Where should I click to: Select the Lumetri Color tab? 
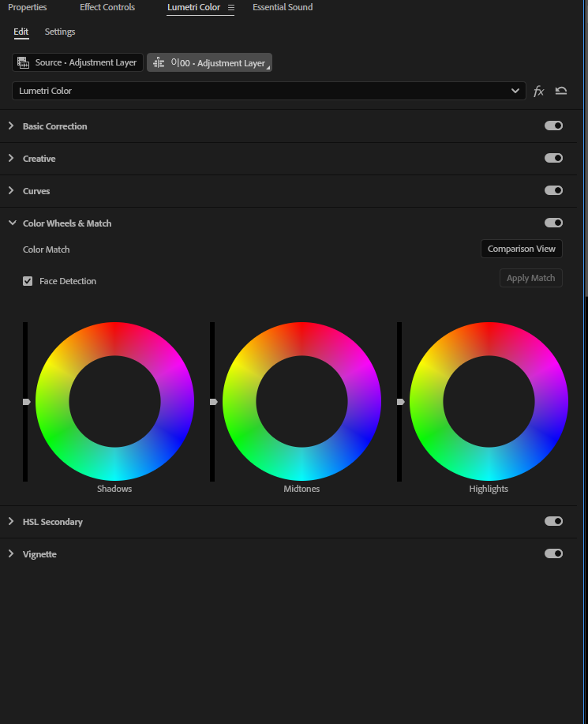[193, 7]
